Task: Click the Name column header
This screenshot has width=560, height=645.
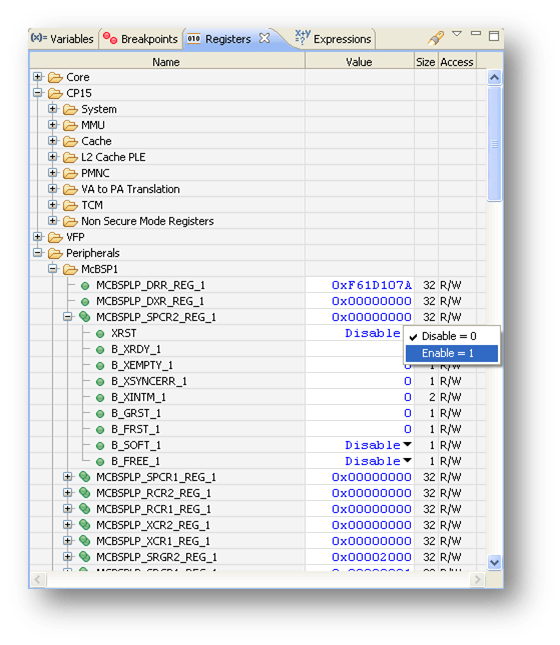Action: click(x=167, y=62)
